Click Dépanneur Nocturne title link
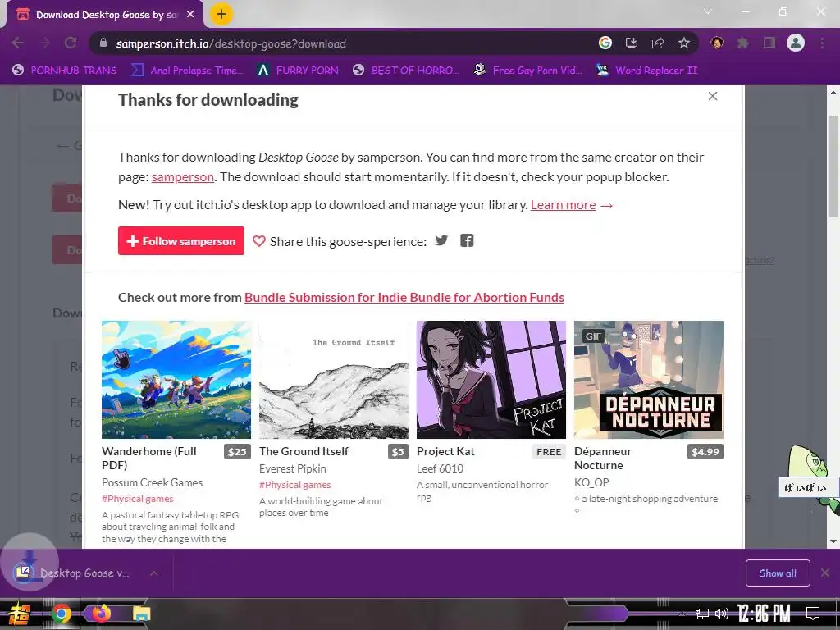The image size is (840, 630). (x=603, y=458)
